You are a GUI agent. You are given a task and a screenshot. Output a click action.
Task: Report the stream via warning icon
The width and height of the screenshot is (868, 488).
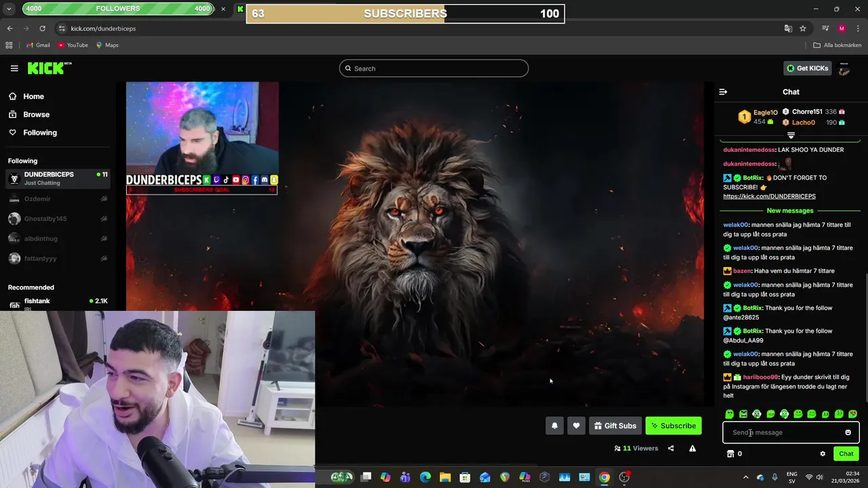[x=692, y=448]
